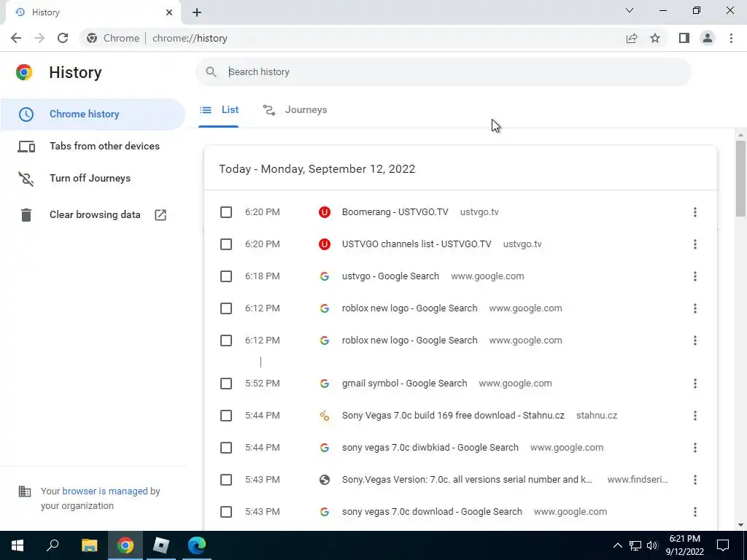Screen dimensions: 747x560
Task: Open the Boomerang - USTVGO.TV history link
Action: tap(395, 212)
